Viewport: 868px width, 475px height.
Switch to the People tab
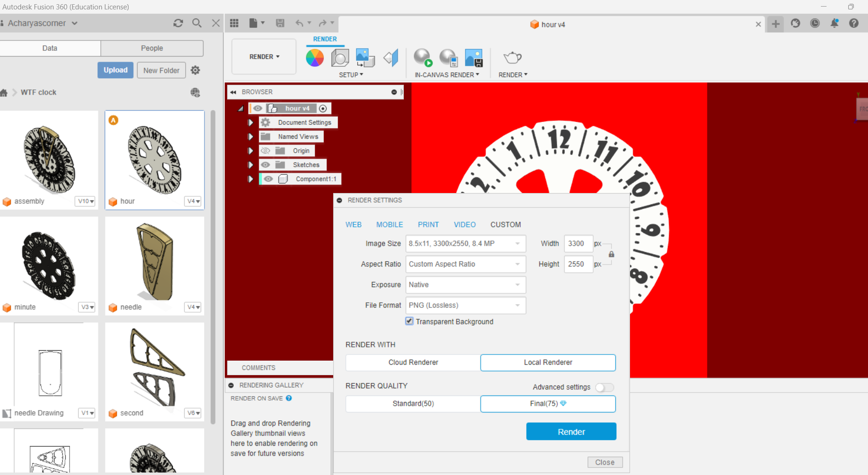152,48
